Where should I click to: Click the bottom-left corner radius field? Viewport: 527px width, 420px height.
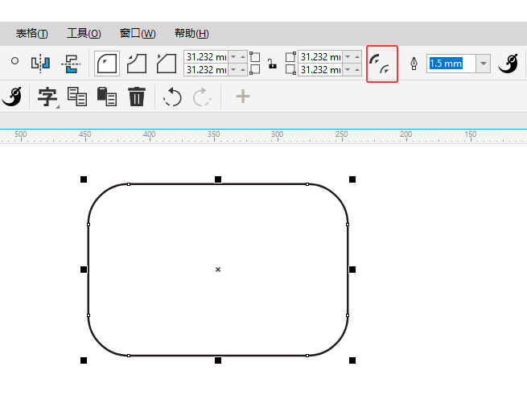[206, 69]
